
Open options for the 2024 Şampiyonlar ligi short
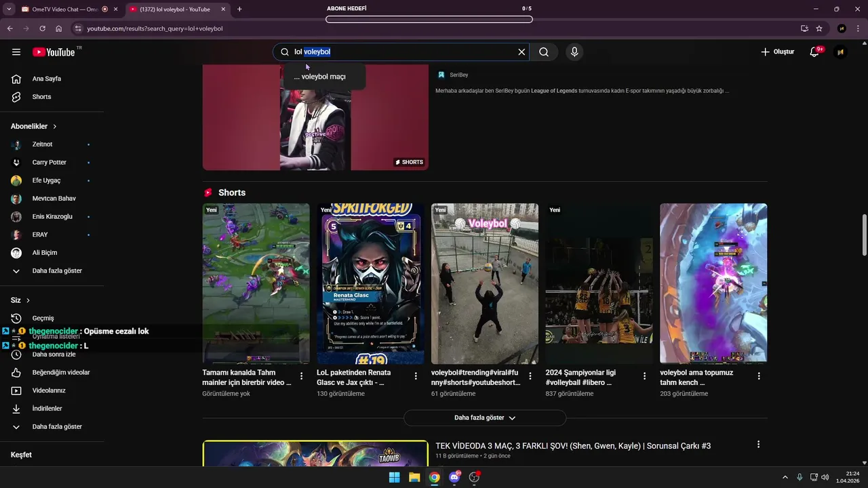pos(645,376)
